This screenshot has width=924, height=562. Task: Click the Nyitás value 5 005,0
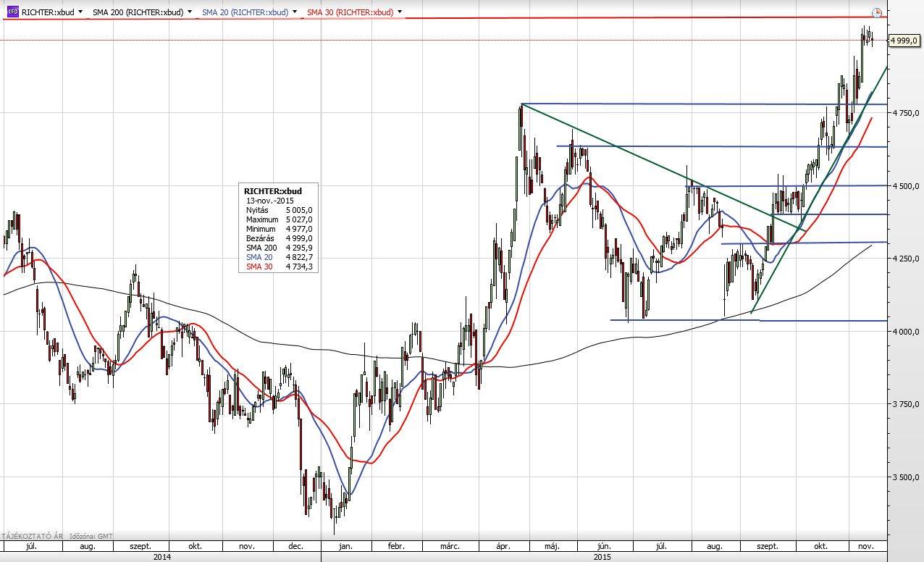(298, 209)
